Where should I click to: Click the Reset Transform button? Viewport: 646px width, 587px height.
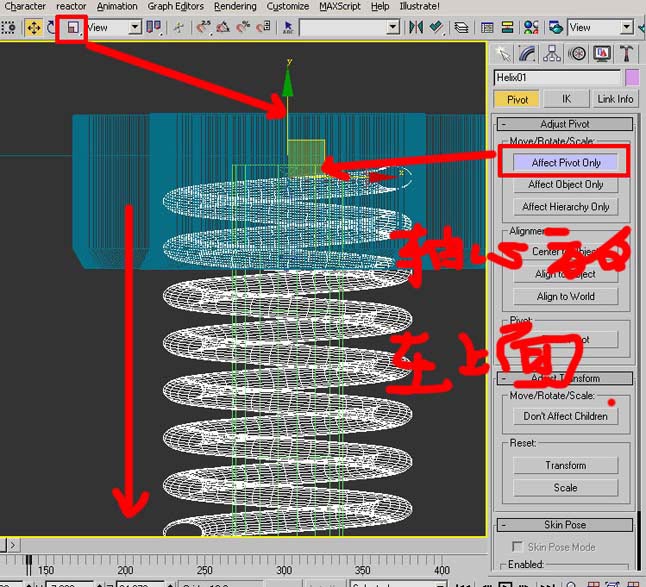(566, 465)
